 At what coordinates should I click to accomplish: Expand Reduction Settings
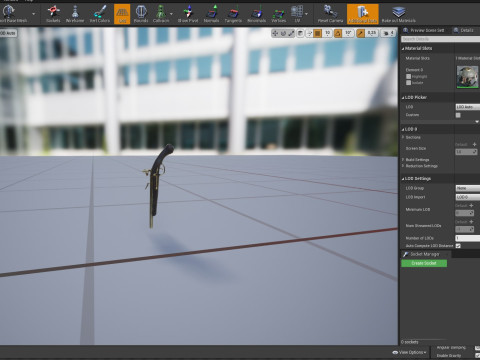tap(403, 166)
